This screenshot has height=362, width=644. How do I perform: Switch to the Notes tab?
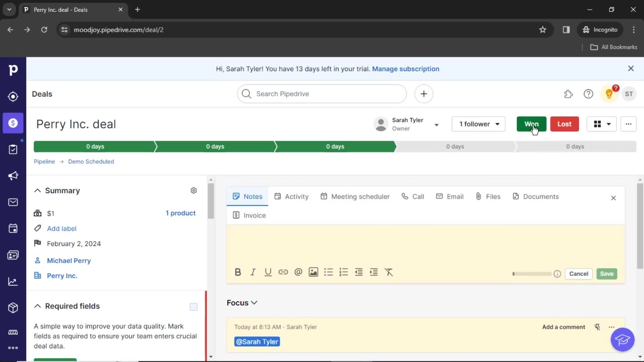tap(248, 196)
